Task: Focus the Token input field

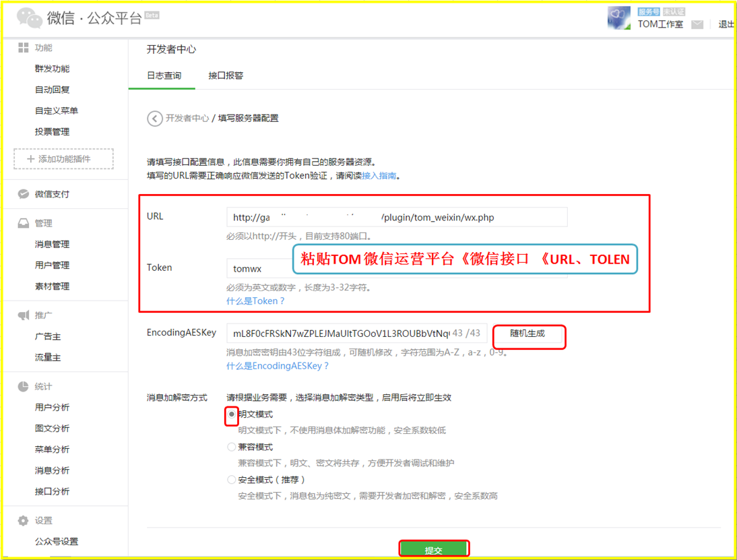Action: [397, 268]
